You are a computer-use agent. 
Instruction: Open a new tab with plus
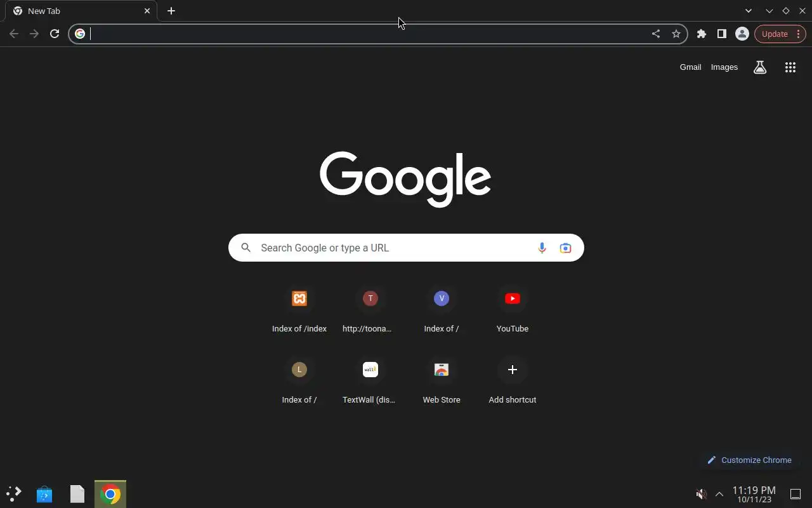click(x=171, y=11)
